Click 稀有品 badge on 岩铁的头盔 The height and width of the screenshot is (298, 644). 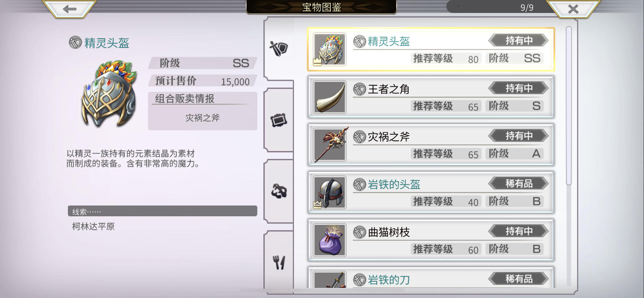coord(518,184)
